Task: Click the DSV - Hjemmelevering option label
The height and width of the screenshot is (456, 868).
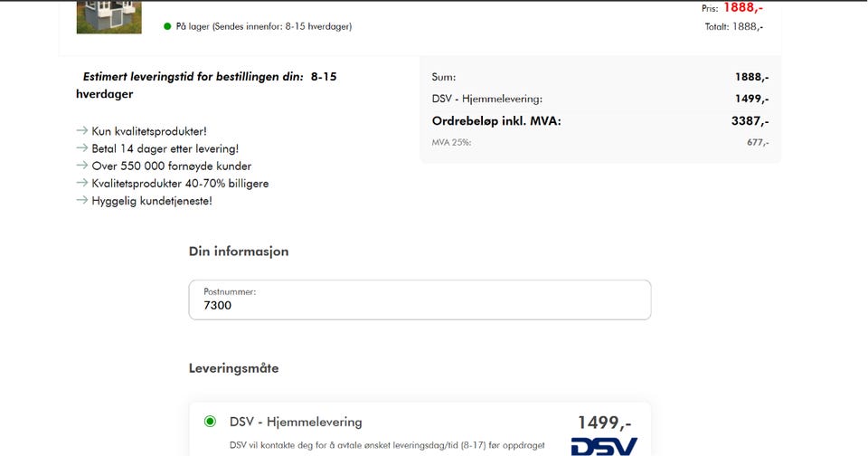Action: pyautogui.click(x=296, y=422)
